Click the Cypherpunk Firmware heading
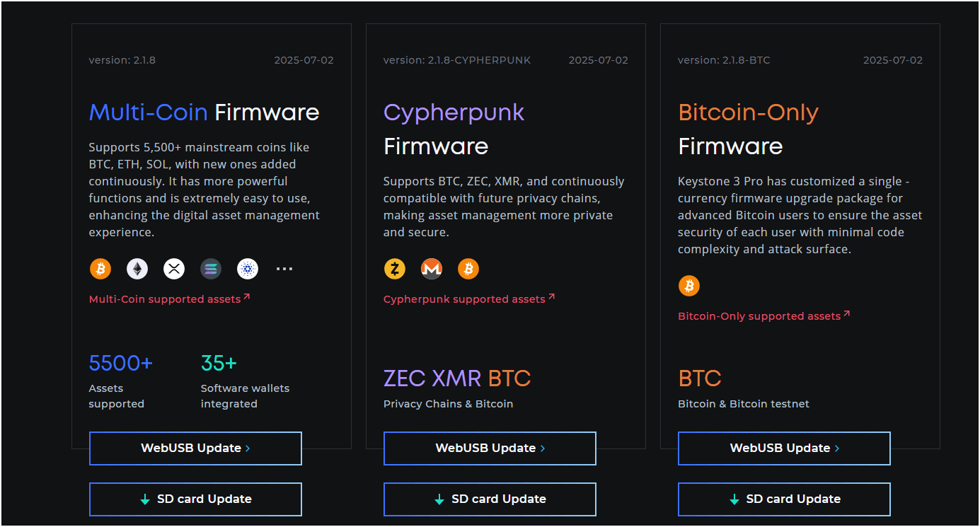Viewport: 980px width, 527px height. [454, 129]
